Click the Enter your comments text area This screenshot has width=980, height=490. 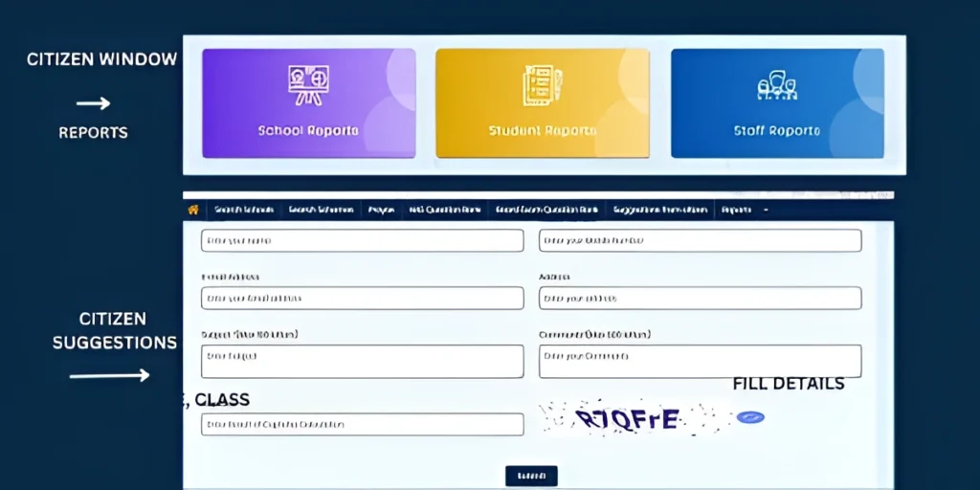point(700,361)
